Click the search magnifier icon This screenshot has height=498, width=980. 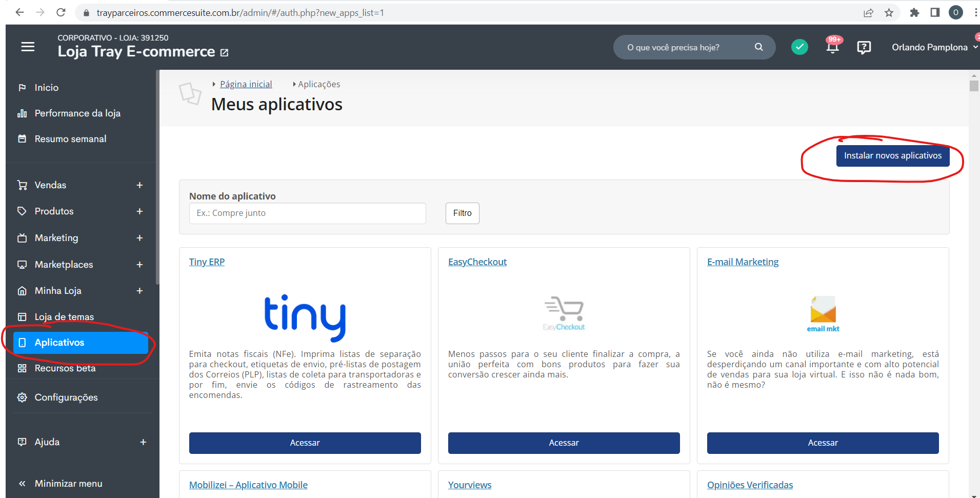(x=759, y=47)
